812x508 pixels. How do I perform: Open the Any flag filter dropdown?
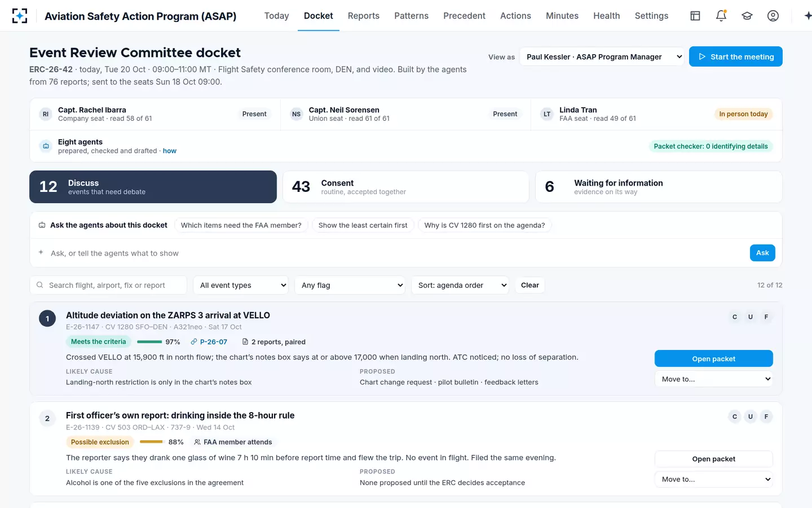click(350, 285)
